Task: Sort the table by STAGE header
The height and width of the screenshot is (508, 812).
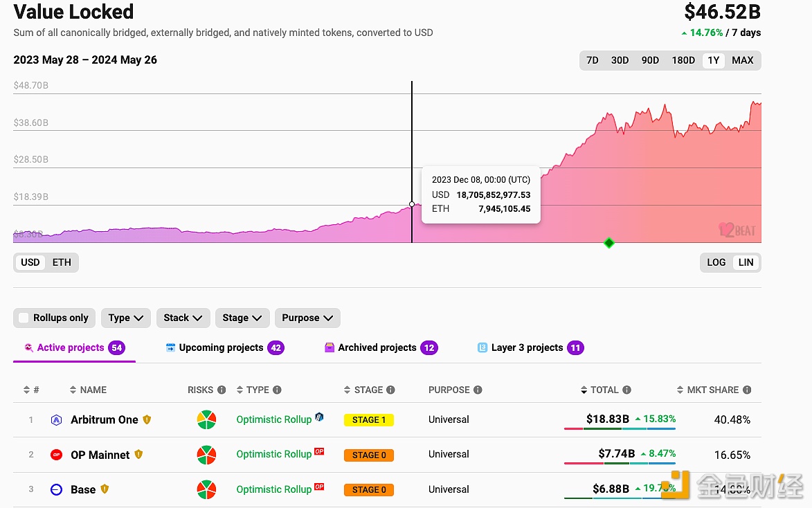Action: 363,390
